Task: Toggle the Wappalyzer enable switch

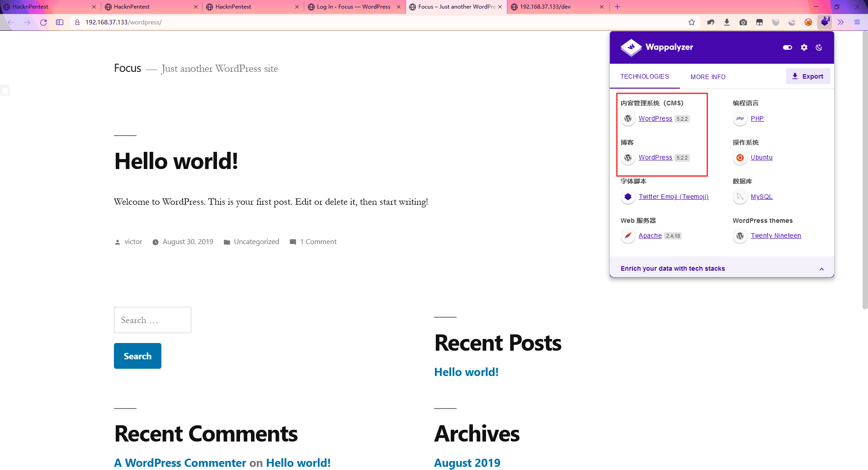Action: 788,47
